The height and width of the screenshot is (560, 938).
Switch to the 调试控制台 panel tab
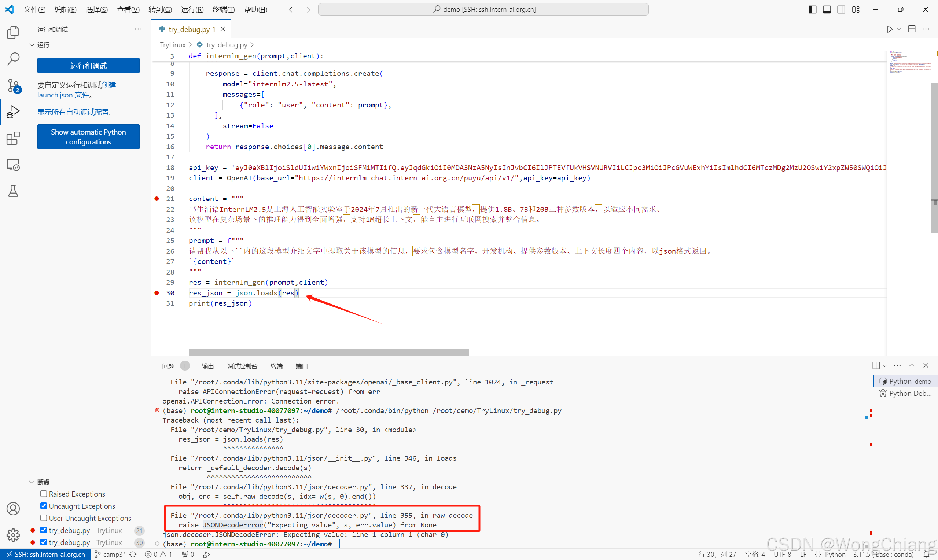pos(242,366)
